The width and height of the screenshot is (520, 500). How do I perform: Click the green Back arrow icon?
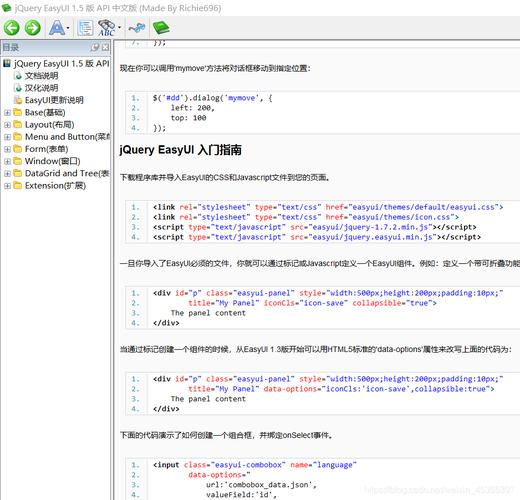point(12,28)
